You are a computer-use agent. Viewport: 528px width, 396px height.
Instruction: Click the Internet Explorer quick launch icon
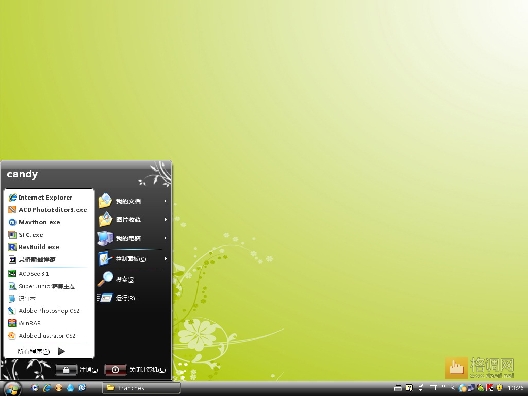click(x=47, y=388)
